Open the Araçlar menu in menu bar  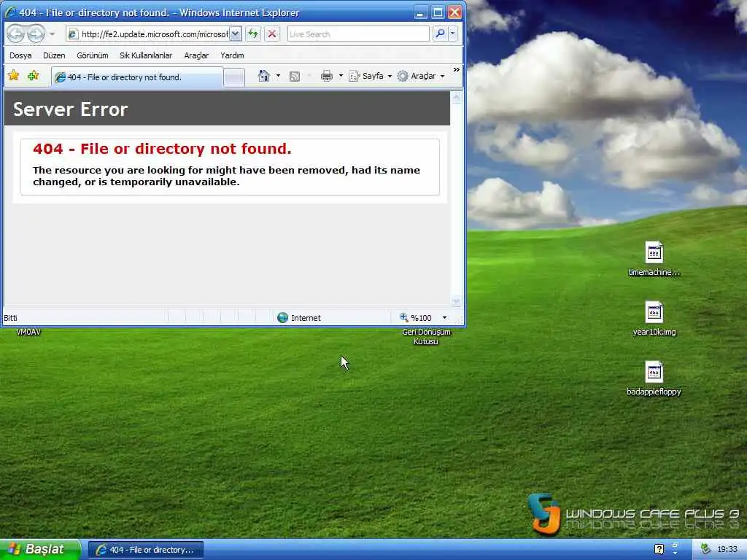coord(196,55)
